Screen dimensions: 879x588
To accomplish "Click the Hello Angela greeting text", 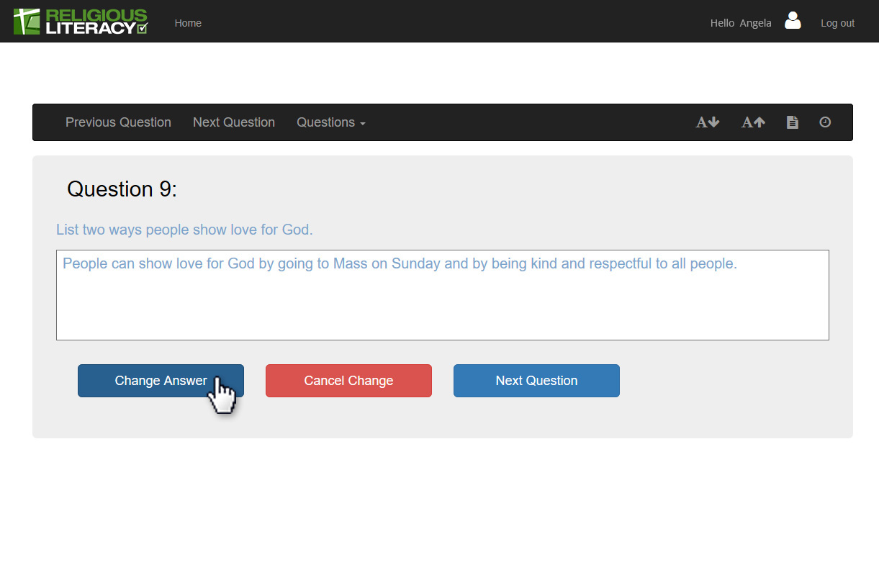I will (740, 23).
